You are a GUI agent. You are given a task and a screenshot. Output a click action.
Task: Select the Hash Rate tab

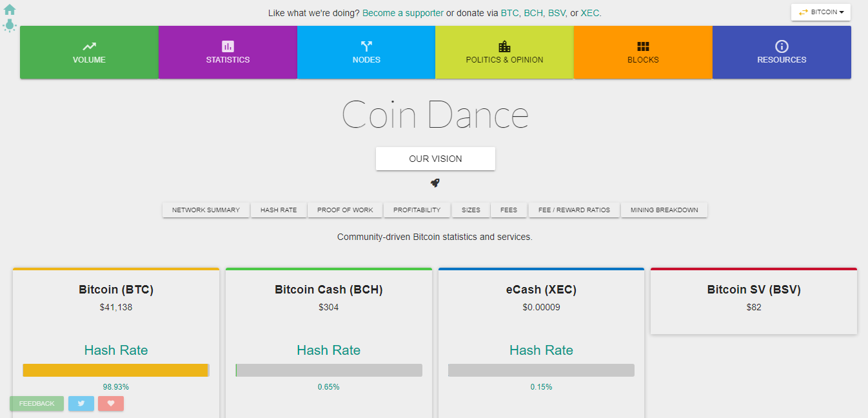click(x=279, y=210)
